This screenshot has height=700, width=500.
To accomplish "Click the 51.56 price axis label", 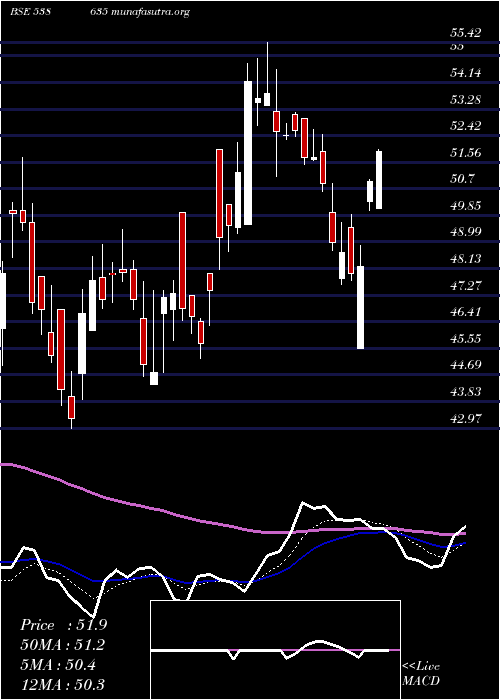I will [466, 152].
